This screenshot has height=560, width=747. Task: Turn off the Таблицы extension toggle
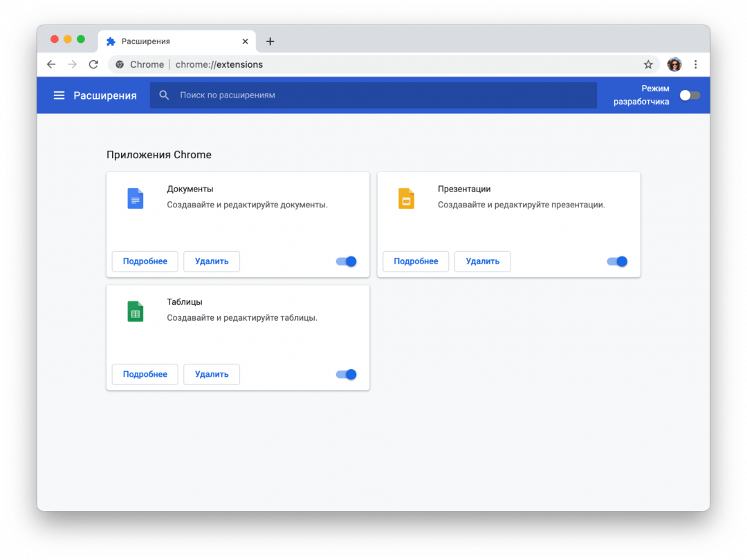pos(347,375)
